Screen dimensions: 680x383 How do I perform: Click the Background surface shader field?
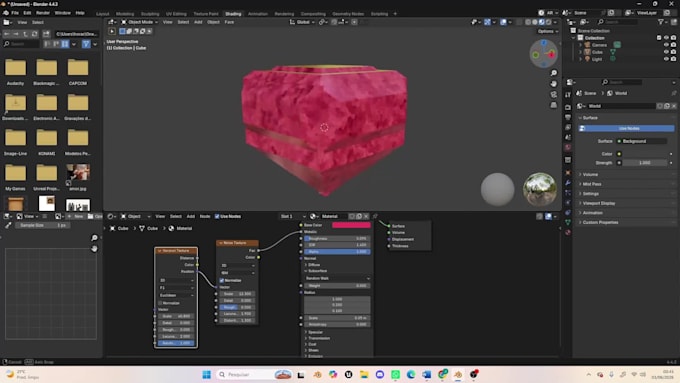coord(642,141)
